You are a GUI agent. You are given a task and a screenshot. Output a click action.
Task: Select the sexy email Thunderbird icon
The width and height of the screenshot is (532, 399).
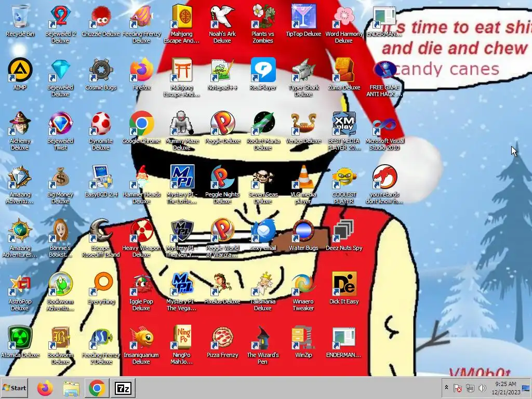(x=263, y=235)
